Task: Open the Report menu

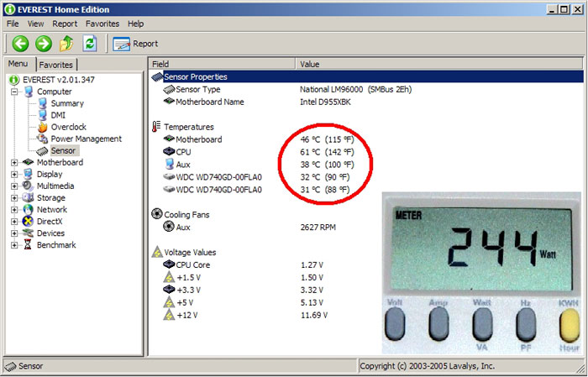Action: [x=65, y=24]
